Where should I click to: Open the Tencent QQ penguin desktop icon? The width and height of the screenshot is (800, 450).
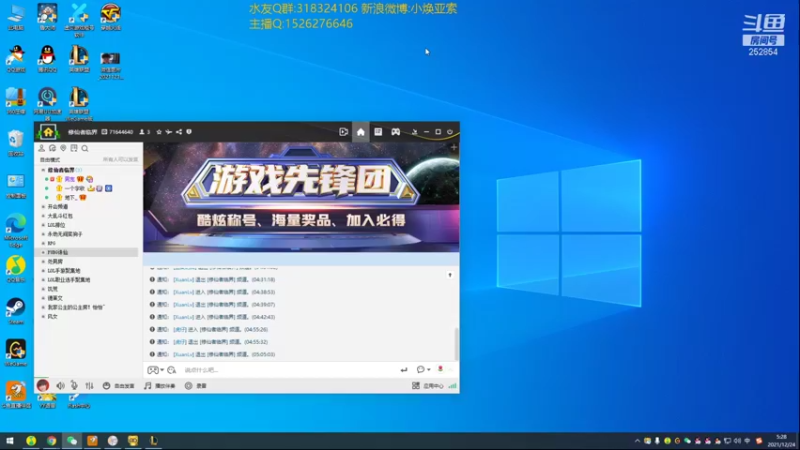coord(47,59)
